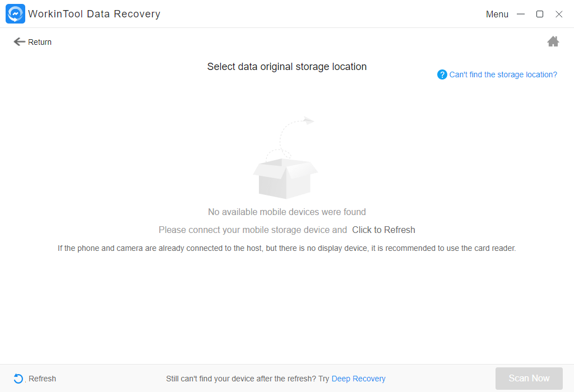The image size is (574, 392).
Task: Click the "Select data original storage location" heading
Action: click(286, 67)
